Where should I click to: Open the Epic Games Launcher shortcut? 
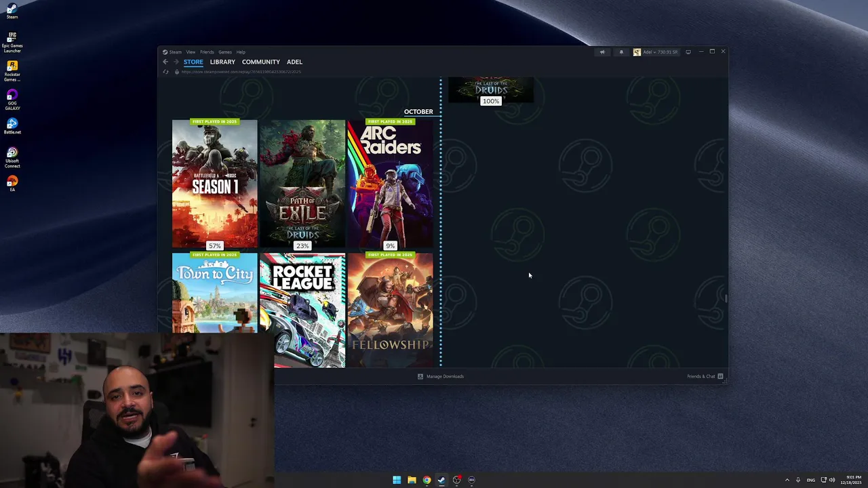pyautogui.click(x=12, y=41)
